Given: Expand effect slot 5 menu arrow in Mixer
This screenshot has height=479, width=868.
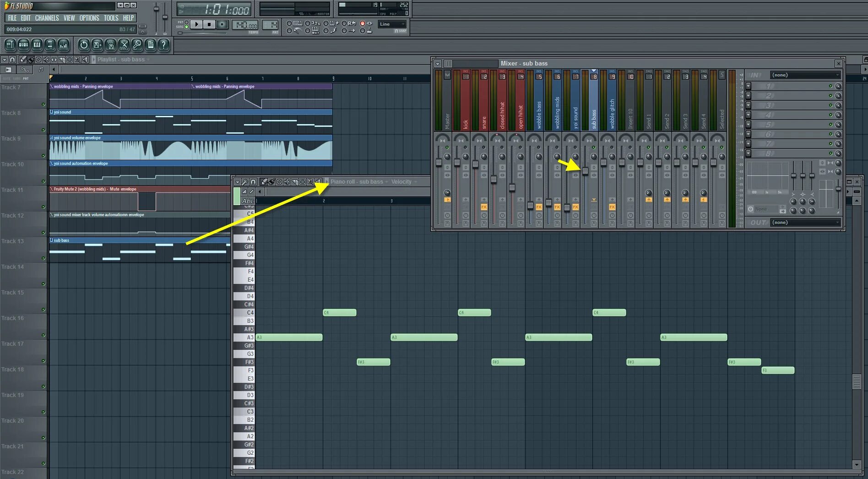Looking at the screenshot, I should click(749, 125).
